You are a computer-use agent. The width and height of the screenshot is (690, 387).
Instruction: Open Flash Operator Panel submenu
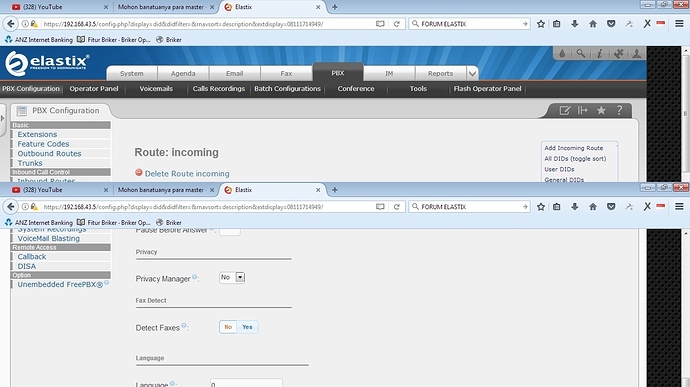click(x=487, y=88)
